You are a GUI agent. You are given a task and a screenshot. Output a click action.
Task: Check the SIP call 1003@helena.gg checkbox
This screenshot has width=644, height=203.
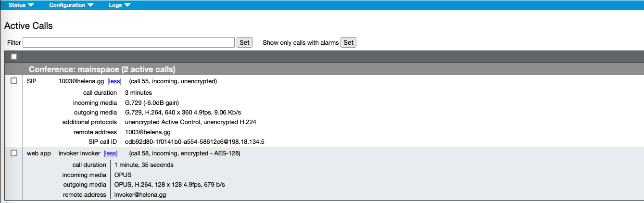coord(14,81)
